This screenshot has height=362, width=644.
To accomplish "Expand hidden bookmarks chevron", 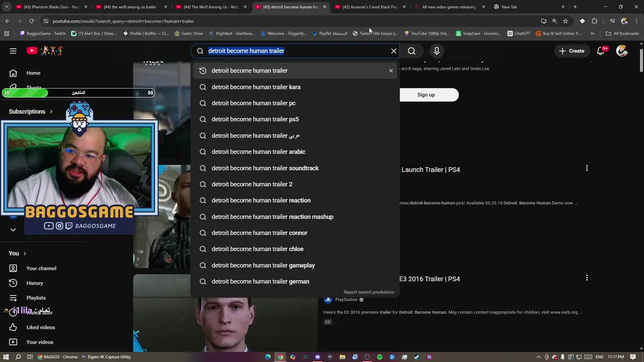I will (592, 34).
